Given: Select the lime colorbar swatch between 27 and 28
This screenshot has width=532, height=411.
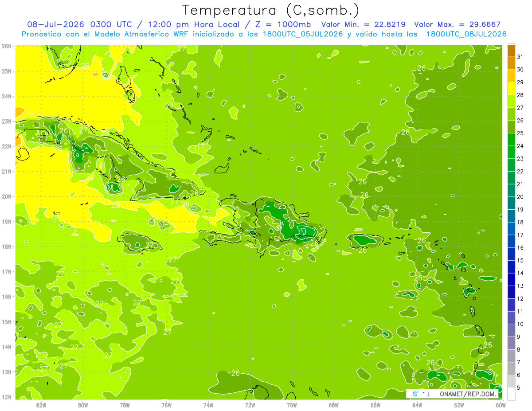Looking at the screenshot, I should pyautogui.click(x=511, y=102).
